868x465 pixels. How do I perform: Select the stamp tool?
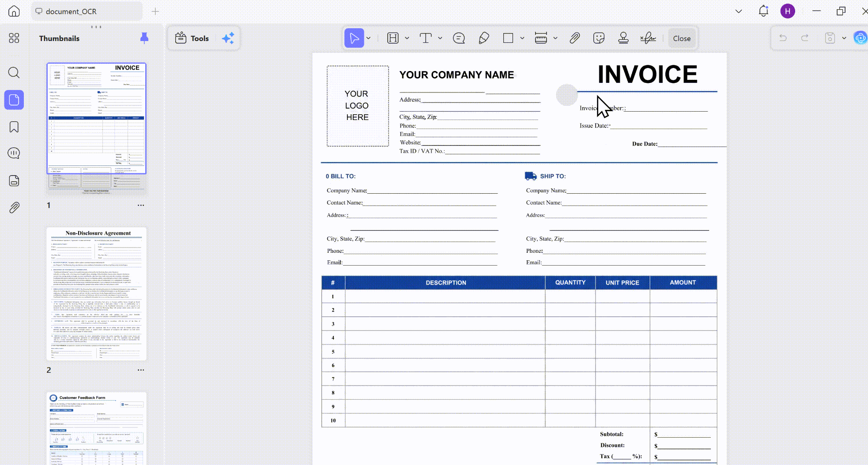tap(623, 38)
